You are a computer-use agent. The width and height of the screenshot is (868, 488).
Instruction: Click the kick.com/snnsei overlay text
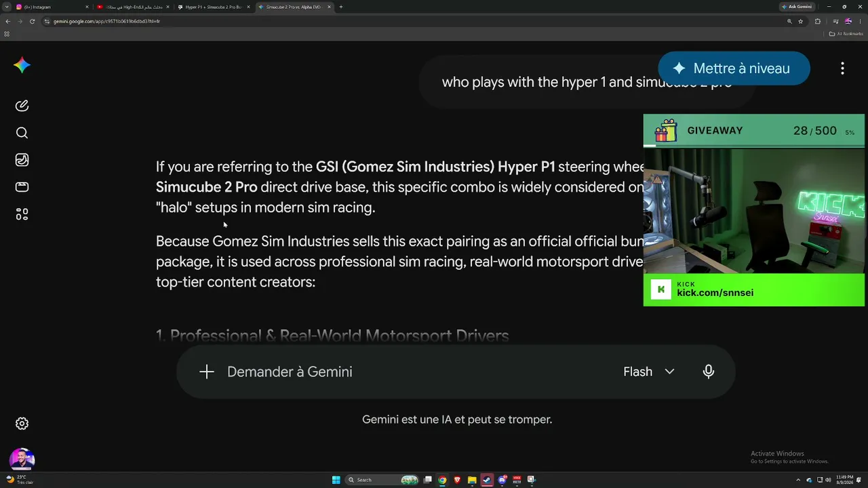[x=715, y=293]
